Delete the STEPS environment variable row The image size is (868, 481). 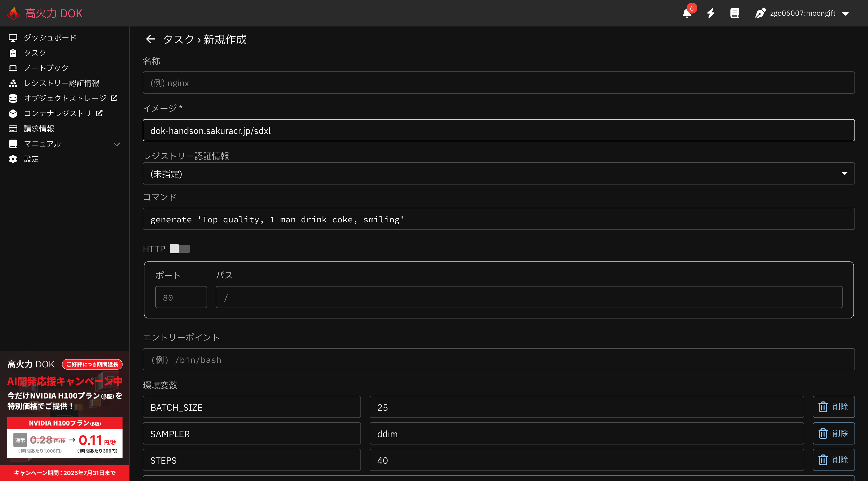point(833,460)
